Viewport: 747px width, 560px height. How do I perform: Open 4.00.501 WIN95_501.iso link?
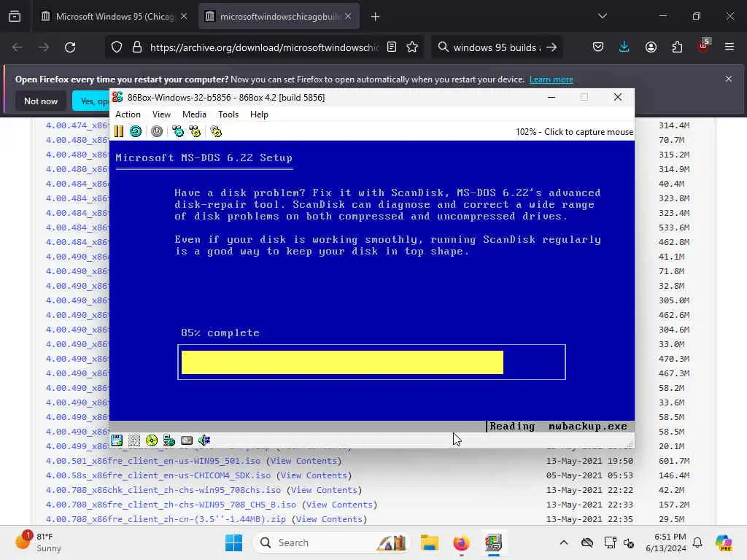coord(153,461)
